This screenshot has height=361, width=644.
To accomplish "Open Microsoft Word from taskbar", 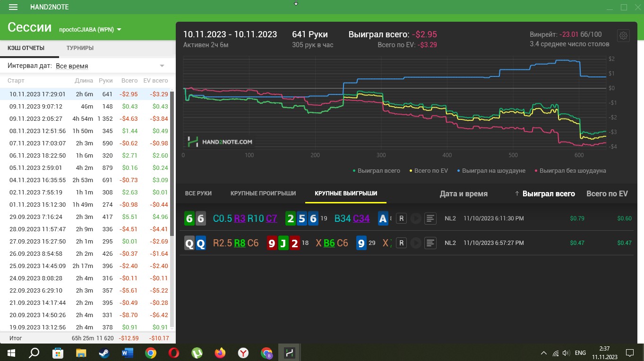I will [127, 353].
